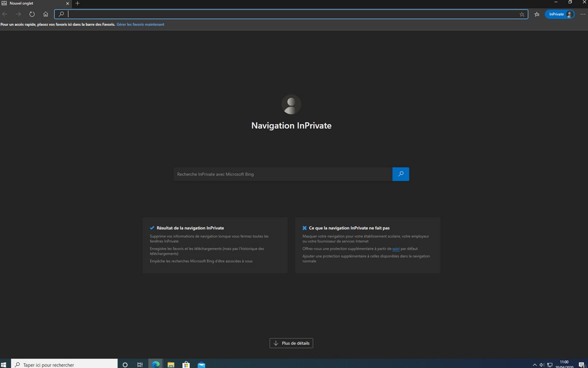Click Cortana's circle icon in the taskbar
The image size is (588, 368).
click(x=124, y=365)
